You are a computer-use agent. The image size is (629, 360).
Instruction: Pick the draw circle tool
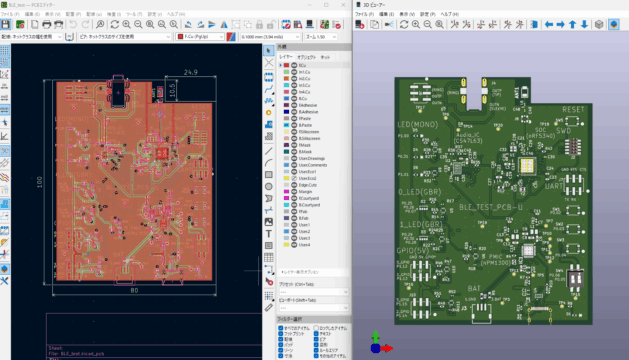point(269,187)
